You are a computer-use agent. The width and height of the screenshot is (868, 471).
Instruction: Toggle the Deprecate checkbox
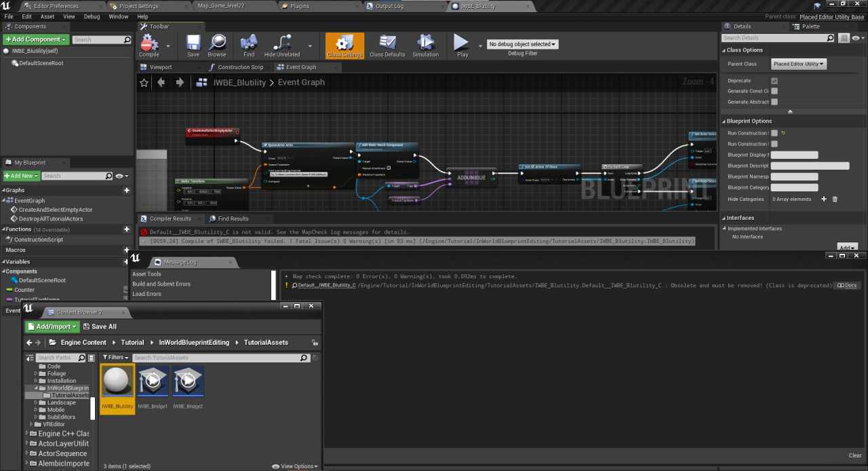coord(774,80)
